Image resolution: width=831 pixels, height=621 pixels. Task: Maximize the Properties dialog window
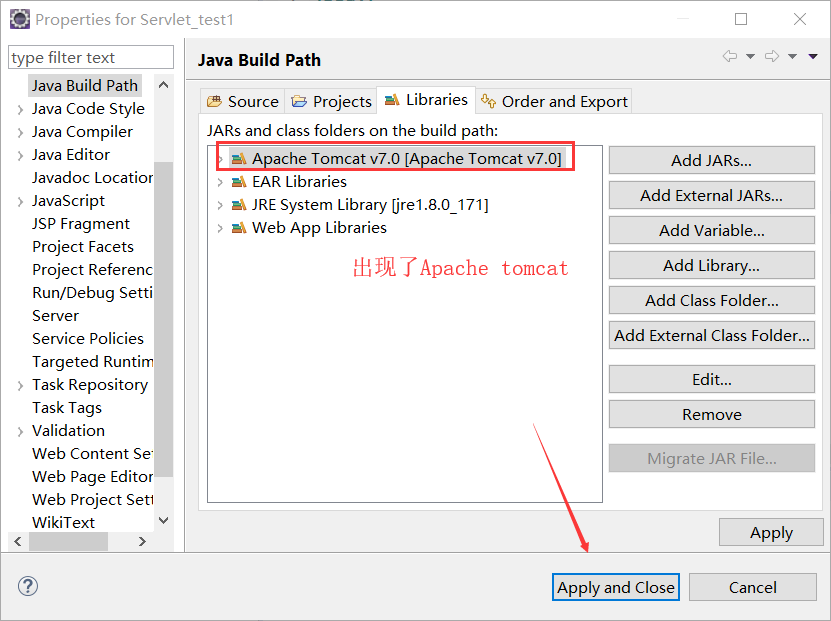(x=741, y=19)
